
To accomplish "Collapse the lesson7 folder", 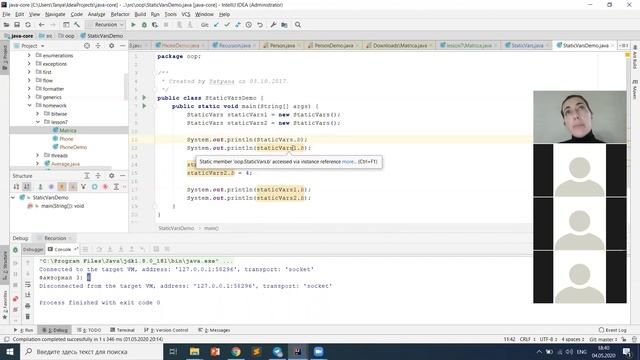I will [x=38, y=122].
